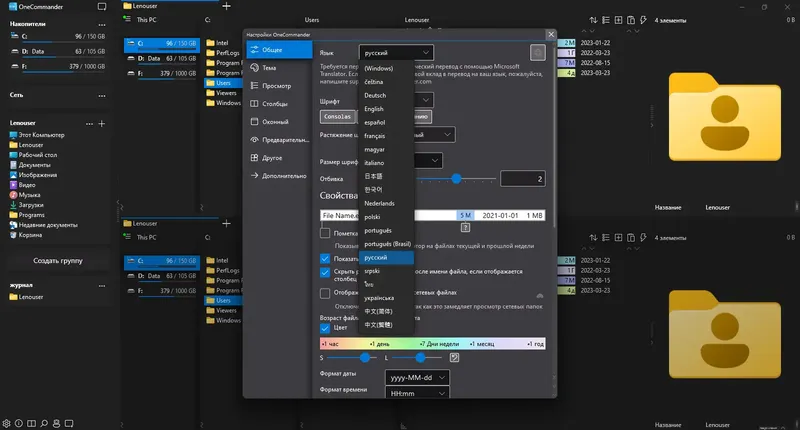This screenshot has height=430, width=800.
Task: Enable the Отображ... network files checkbox
Action: 325,293
